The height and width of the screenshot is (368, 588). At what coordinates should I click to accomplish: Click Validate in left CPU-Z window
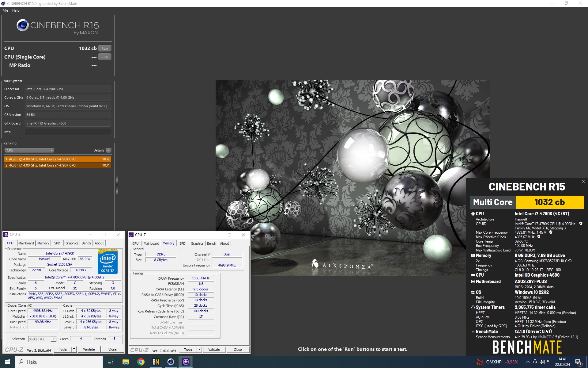point(89,350)
